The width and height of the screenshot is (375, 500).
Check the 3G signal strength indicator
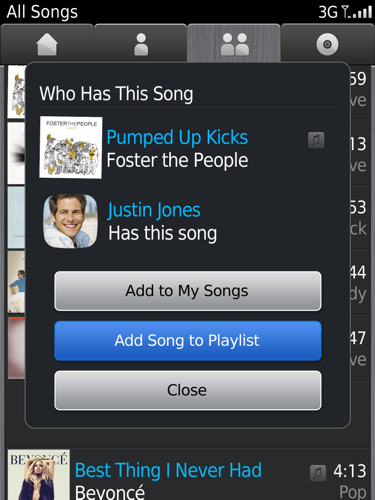click(x=345, y=12)
